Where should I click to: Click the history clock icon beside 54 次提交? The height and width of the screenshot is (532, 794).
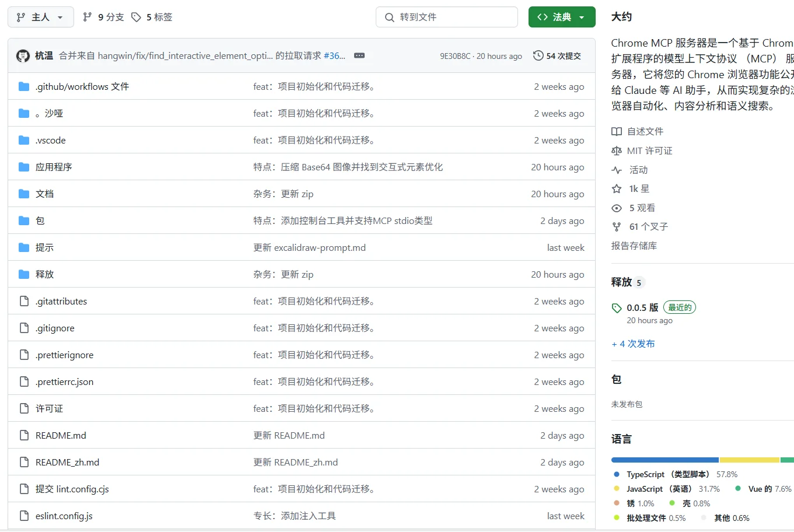(537, 55)
